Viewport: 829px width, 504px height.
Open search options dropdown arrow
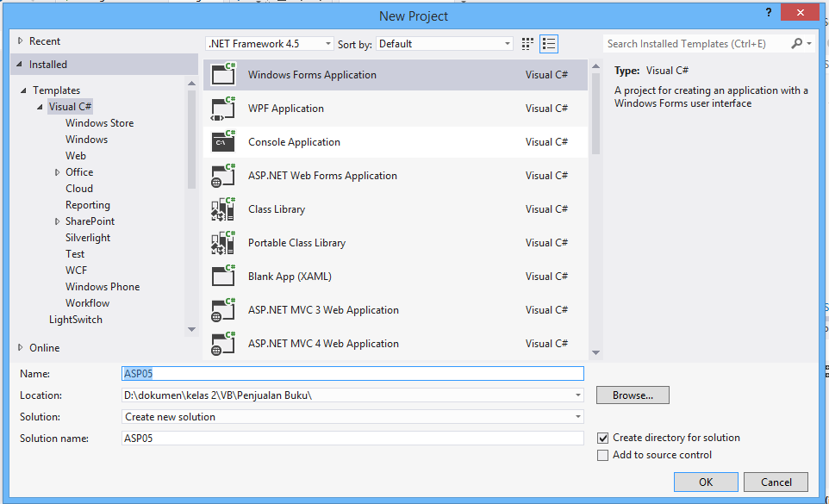click(809, 44)
